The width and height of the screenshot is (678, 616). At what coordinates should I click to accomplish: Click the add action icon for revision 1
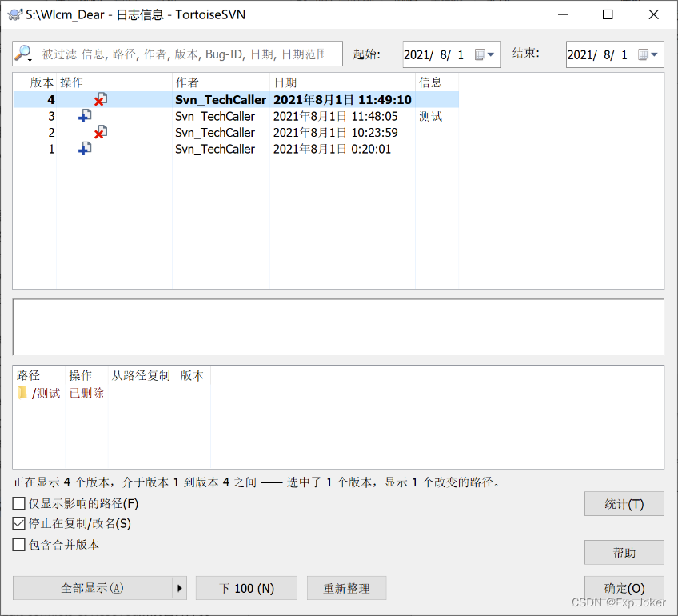click(x=84, y=150)
